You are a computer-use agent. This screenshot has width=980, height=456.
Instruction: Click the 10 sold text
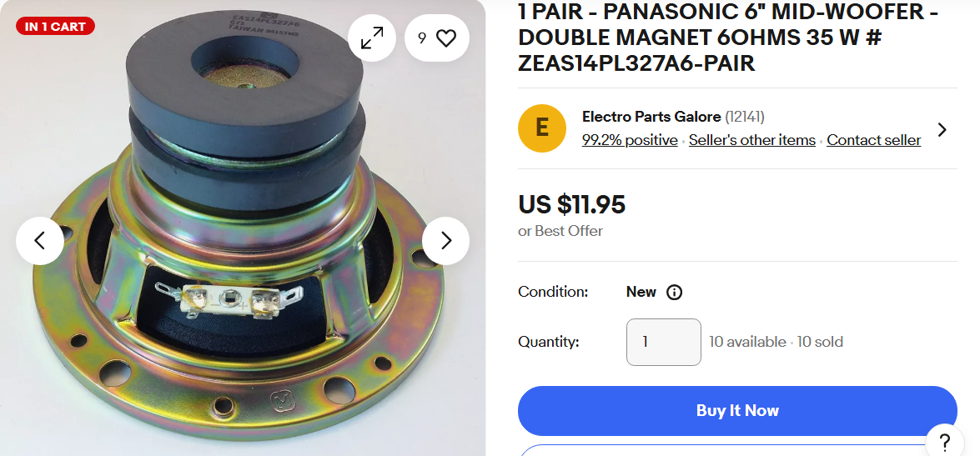coord(820,342)
